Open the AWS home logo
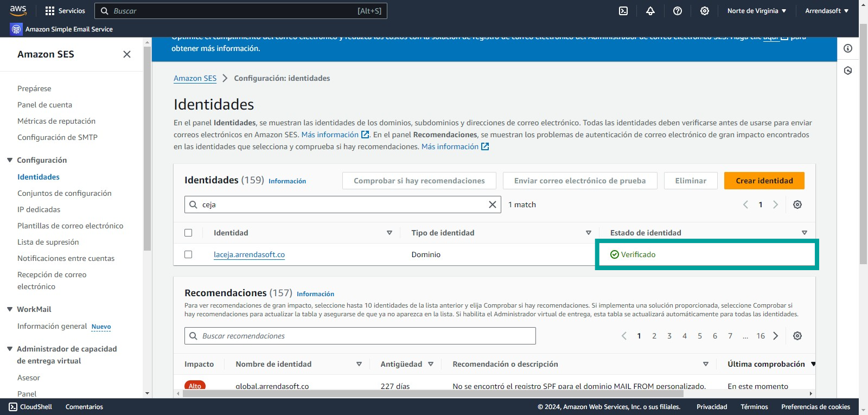Viewport: 868px width, 415px height. 18,10
